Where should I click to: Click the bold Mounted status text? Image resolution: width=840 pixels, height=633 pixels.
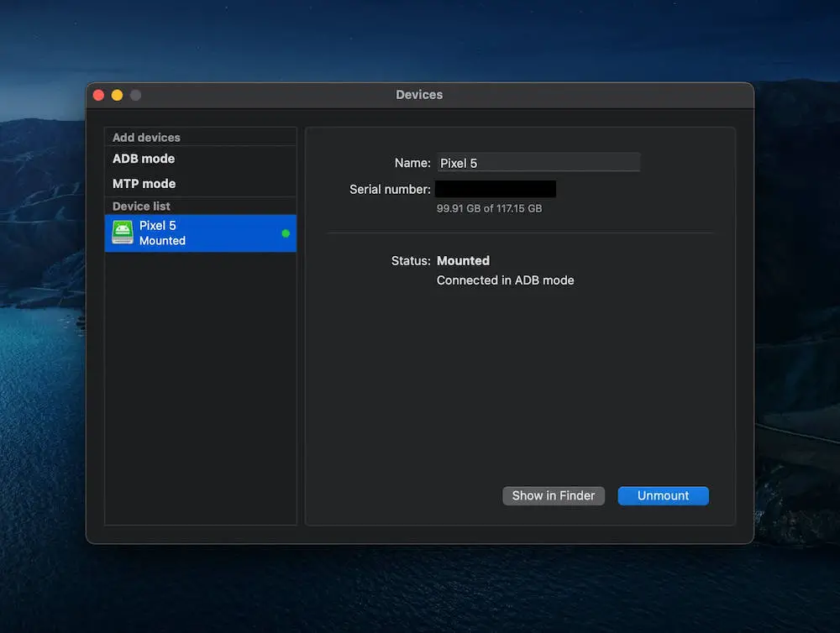coord(463,261)
